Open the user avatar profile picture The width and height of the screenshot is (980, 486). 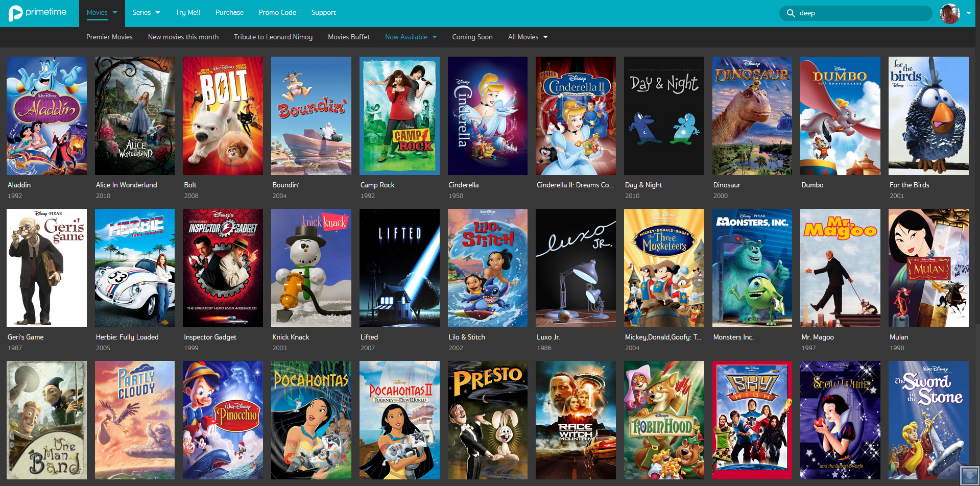(x=950, y=13)
